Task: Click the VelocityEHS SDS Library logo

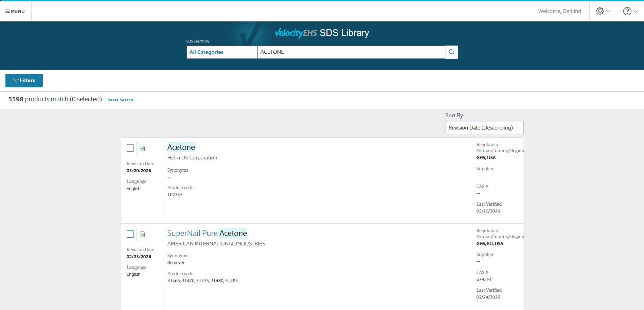Action: coord(322,33)
